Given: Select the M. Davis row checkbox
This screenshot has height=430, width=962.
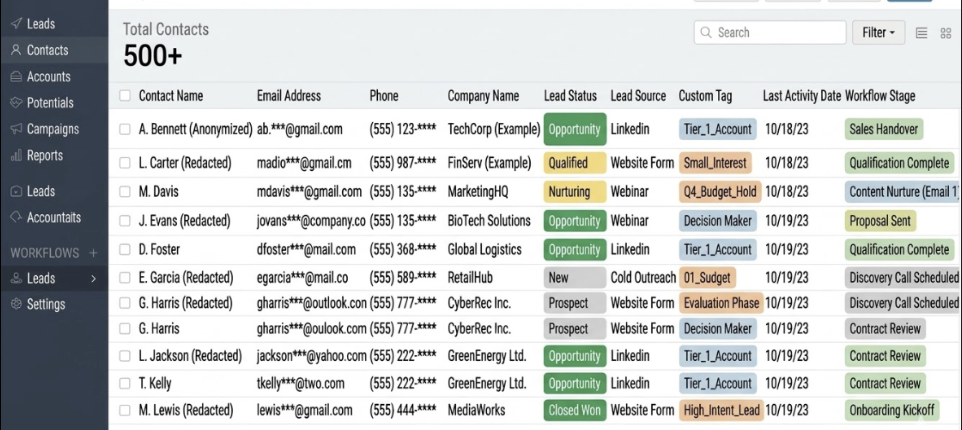Looking at the screenshot, I should coord(125,192).
